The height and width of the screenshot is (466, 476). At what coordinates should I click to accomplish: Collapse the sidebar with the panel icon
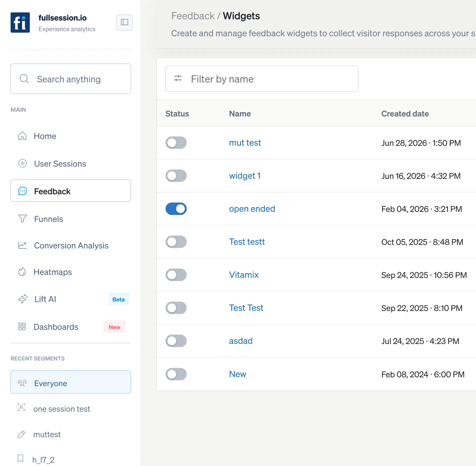[124, 22]
